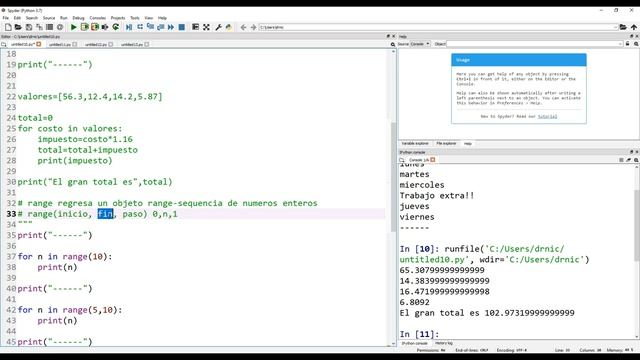The height and width of the screenshot is (360, 640).
Task: Go to the parent directory up arrow
Action: pyautogui.click(x=634, y=27)
